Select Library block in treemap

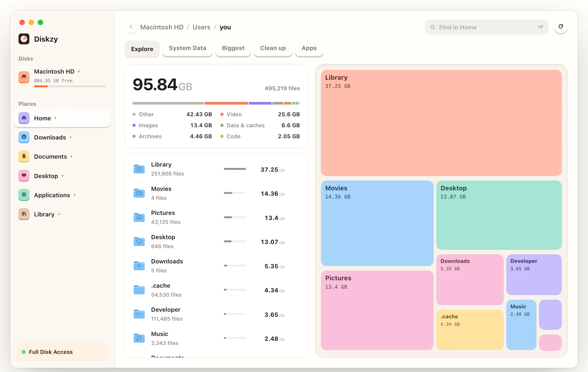(x=441, y=123)
